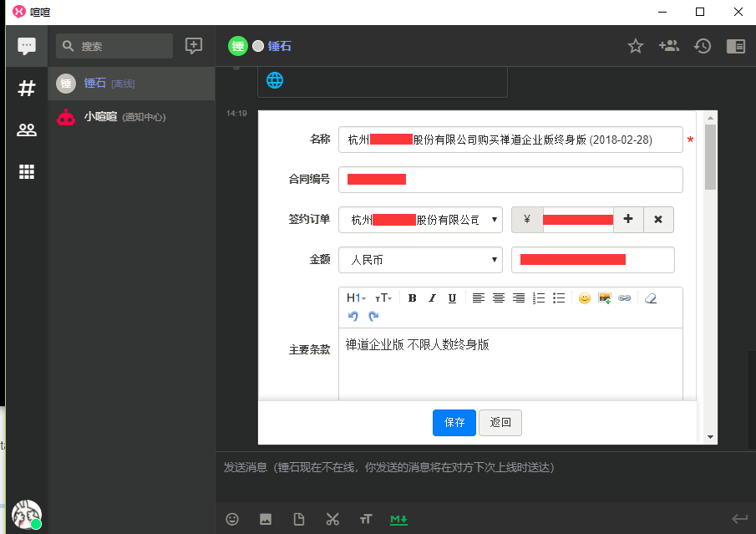This screenshot has height=534, width=756.
Task: Add members to the 锤石 chat
Action: point(669,46)
